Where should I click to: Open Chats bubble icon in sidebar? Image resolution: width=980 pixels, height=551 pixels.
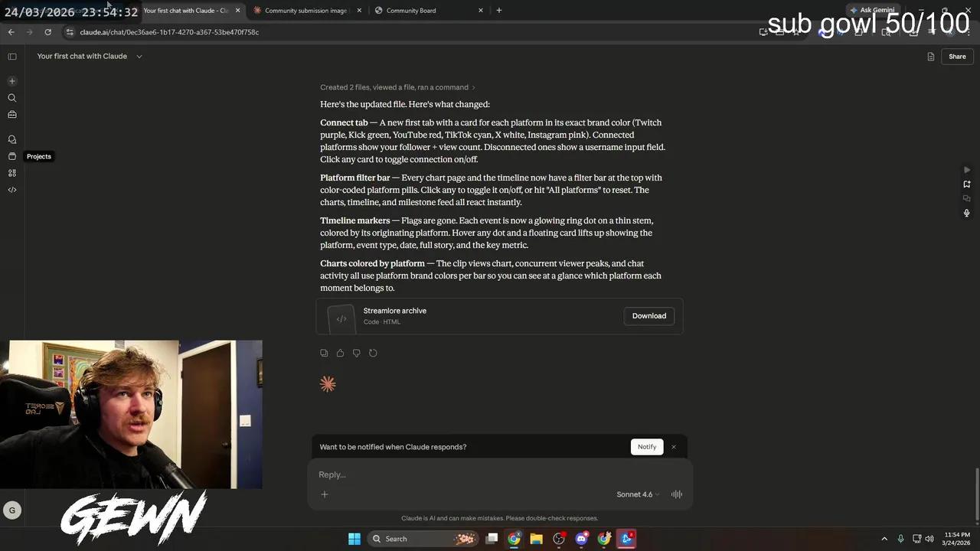[11, 139]
